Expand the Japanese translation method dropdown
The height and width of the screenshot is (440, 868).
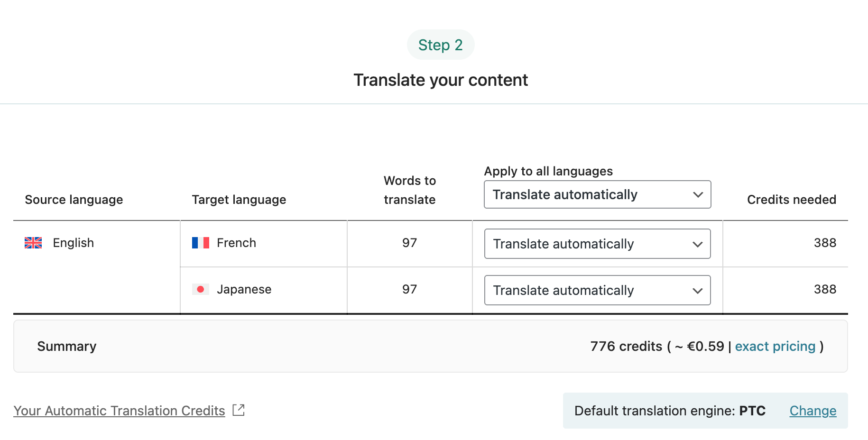coord(597,290)
